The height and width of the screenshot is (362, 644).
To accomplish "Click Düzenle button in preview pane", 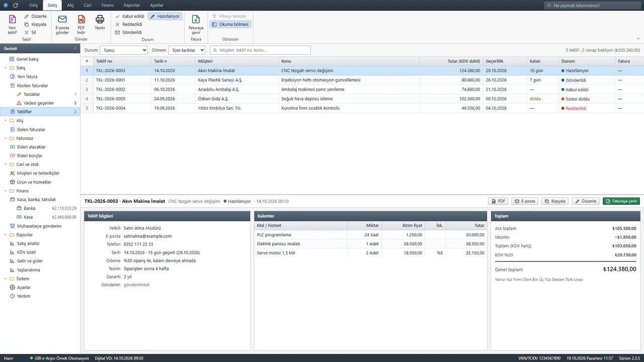I will (x=586, y=201).
